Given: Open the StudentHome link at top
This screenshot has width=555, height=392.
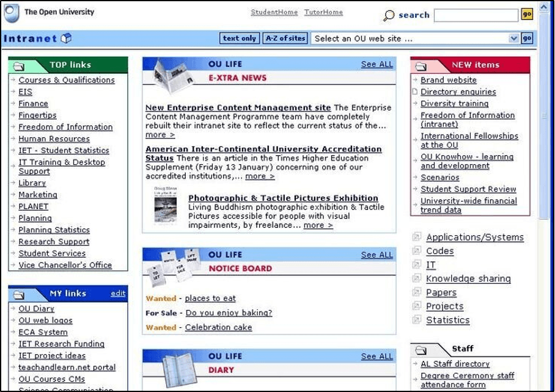Looking at the screenshot, I should pyautogui.click(x=274, y=12).
